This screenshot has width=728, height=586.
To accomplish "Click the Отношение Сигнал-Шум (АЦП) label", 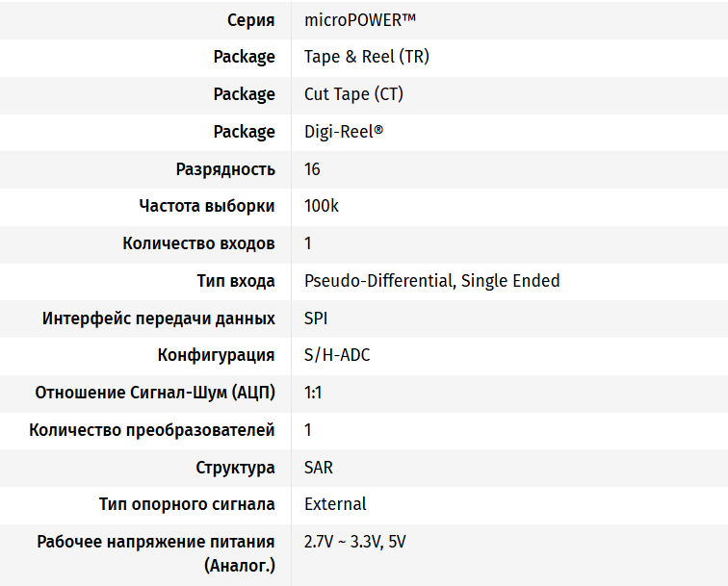I will (x=155, y=393).
